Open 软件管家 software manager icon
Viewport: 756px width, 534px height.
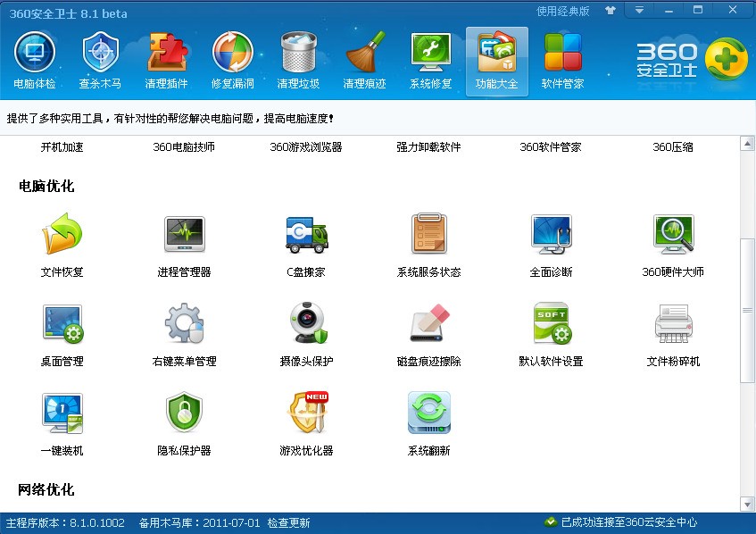pos(562,62)
